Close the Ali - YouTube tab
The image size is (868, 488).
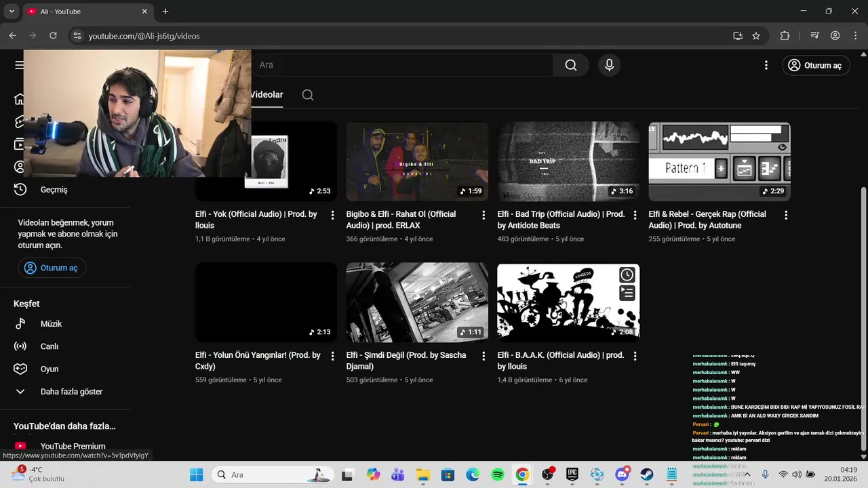(x=144, y=12)
